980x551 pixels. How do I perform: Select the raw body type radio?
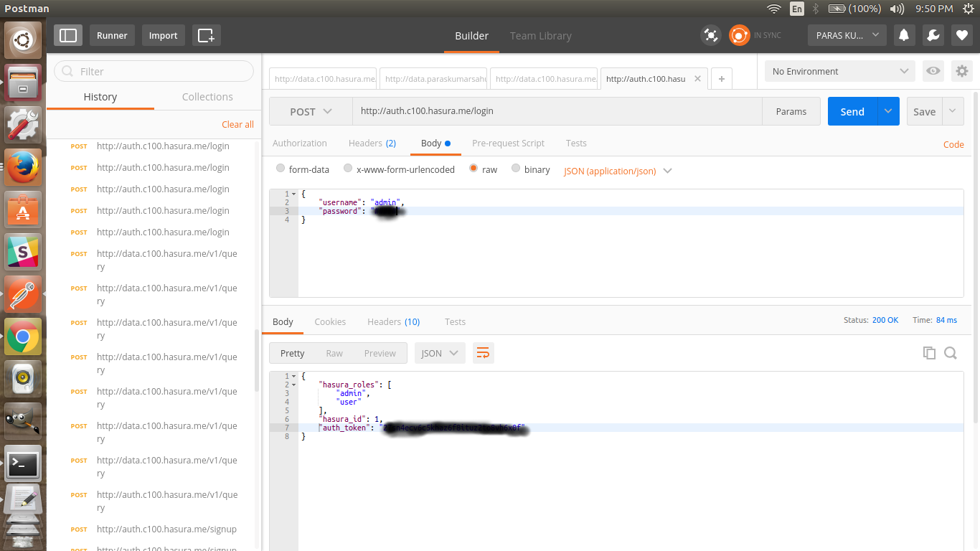473,169
